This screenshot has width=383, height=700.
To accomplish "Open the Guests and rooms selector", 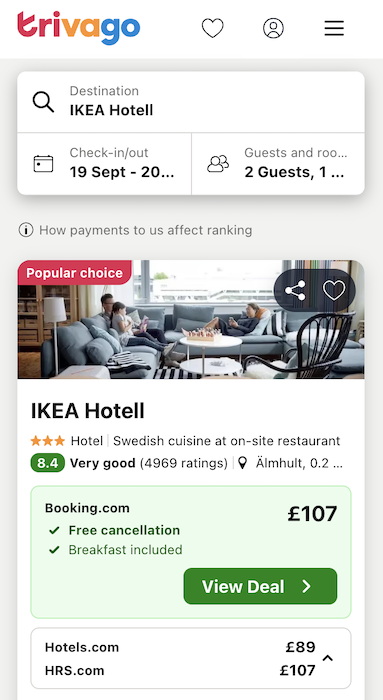I will pyautogui.click(x=278, y=164).
